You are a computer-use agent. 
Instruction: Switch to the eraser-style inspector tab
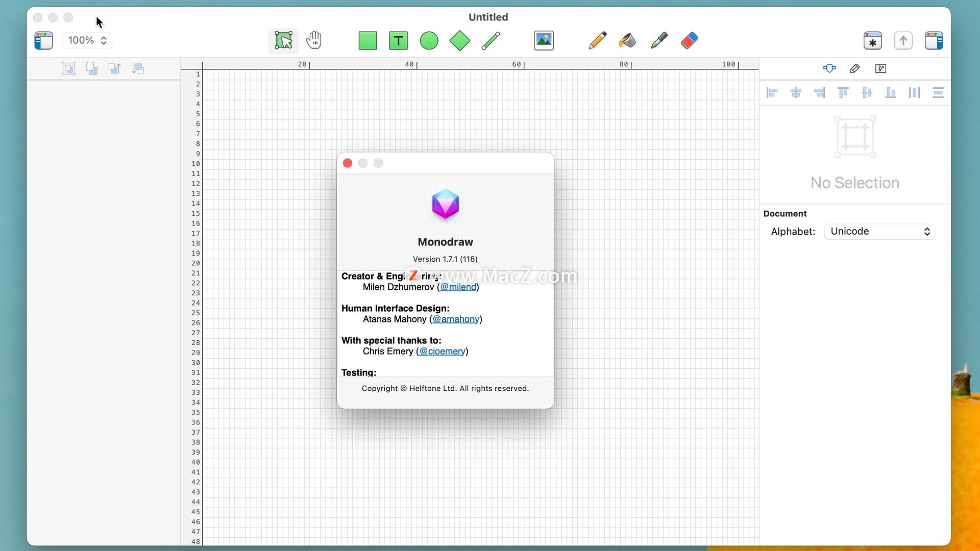[855, 68]
